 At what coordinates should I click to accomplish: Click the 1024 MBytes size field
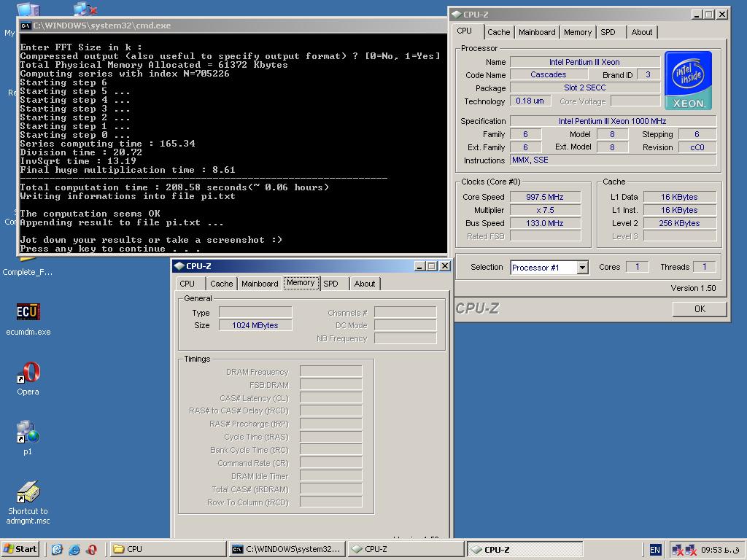(255, 325)
